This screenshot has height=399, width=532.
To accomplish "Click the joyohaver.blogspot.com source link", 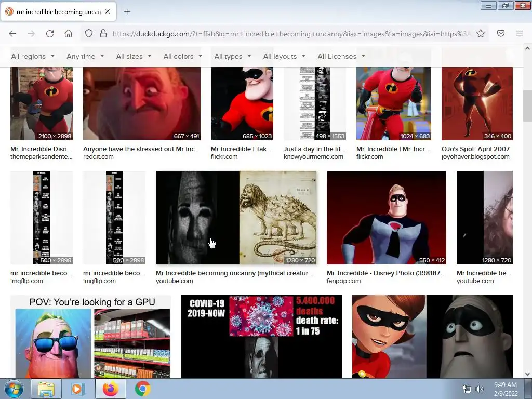I will (475, 157).
